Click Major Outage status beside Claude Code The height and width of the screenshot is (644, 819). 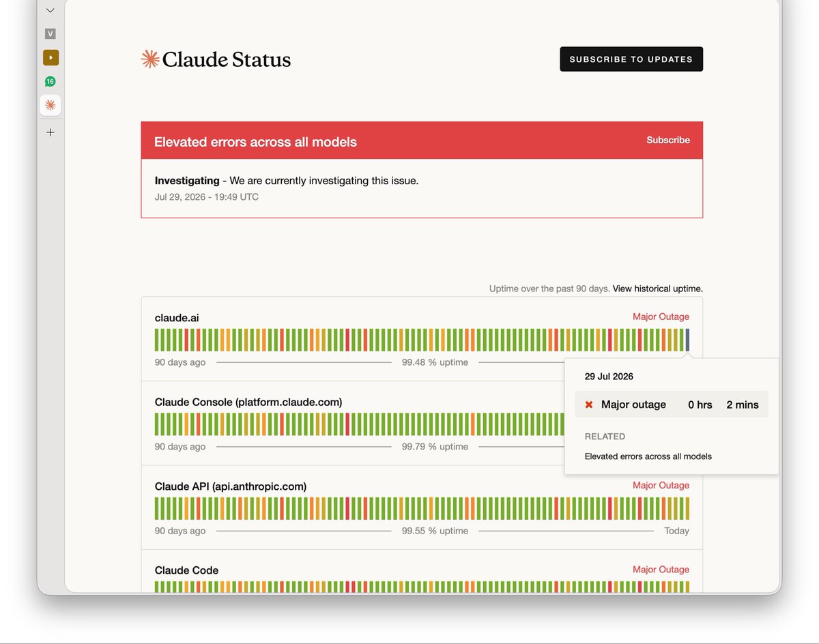[661, 569]
